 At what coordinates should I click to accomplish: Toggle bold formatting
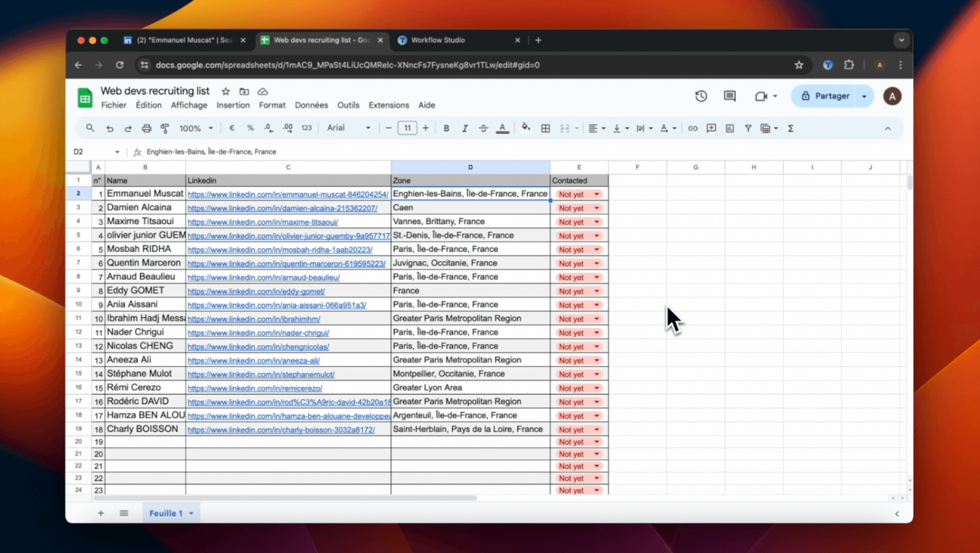[446, 128]
